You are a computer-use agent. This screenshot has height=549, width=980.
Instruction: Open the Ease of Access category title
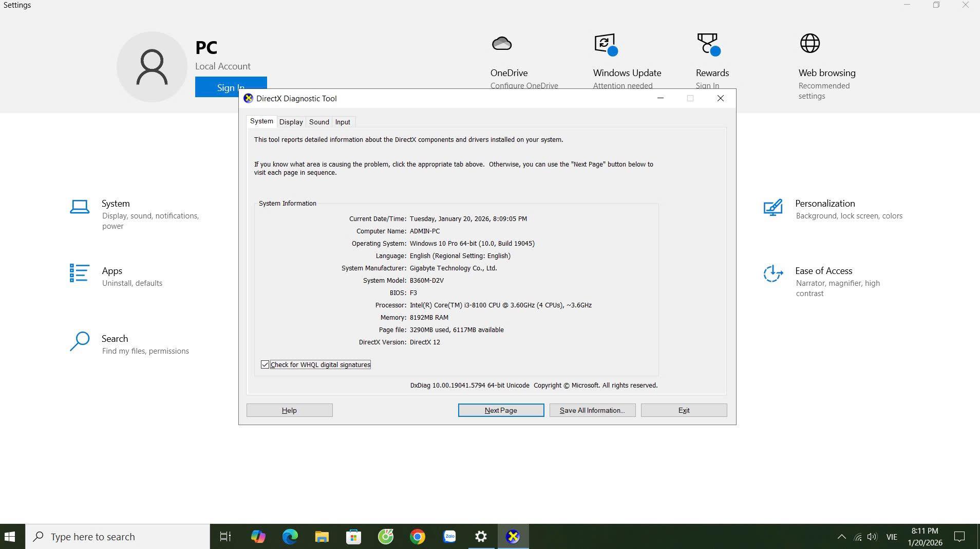(x=824, y=271)
